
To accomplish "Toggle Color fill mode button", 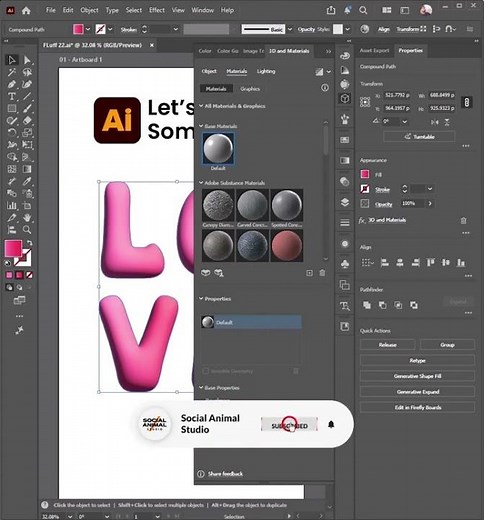I will pyautogui.click(x=9, y=275).
